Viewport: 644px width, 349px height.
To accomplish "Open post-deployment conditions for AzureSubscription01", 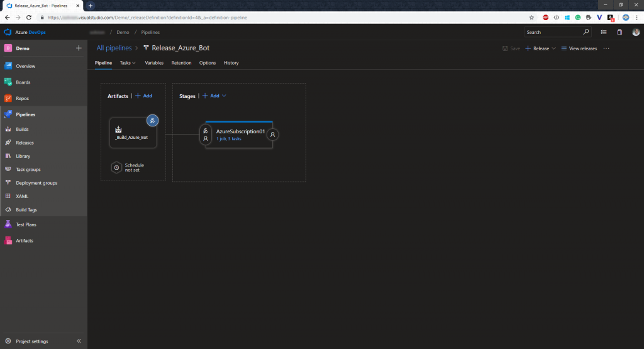I will click(x=272, y=135).
